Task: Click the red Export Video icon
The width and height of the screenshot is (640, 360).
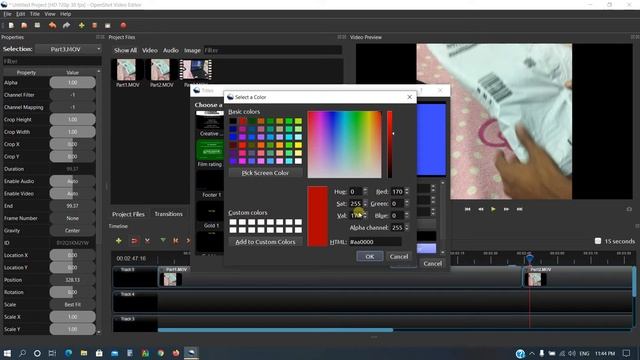Action: tap(123, 25)
